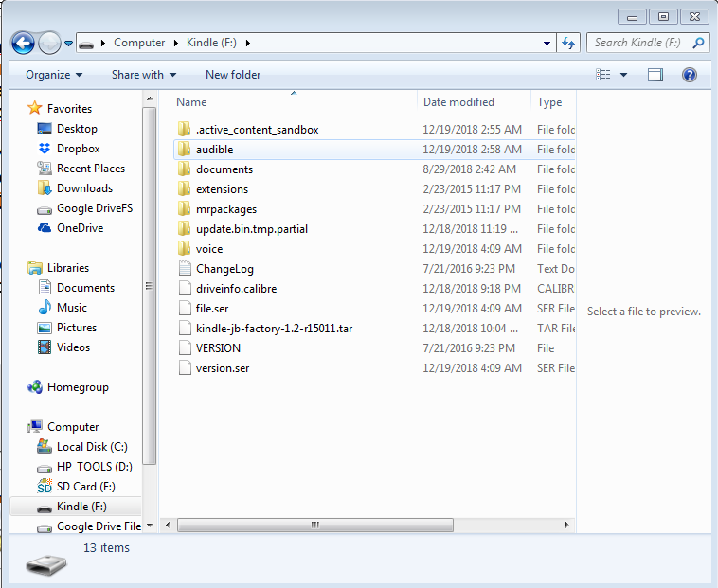This screenshot has width=718, height=588.
Task: Click the magnifier search icon
Action: coord(698,43)
